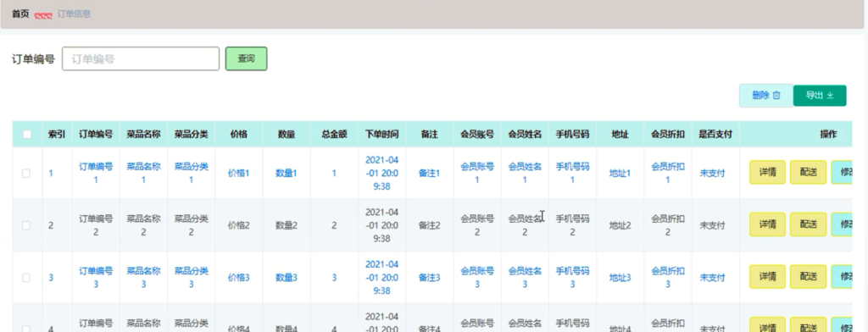
Task: Toggle the select-all checkbox in table header
Action: tap(27, 134)
